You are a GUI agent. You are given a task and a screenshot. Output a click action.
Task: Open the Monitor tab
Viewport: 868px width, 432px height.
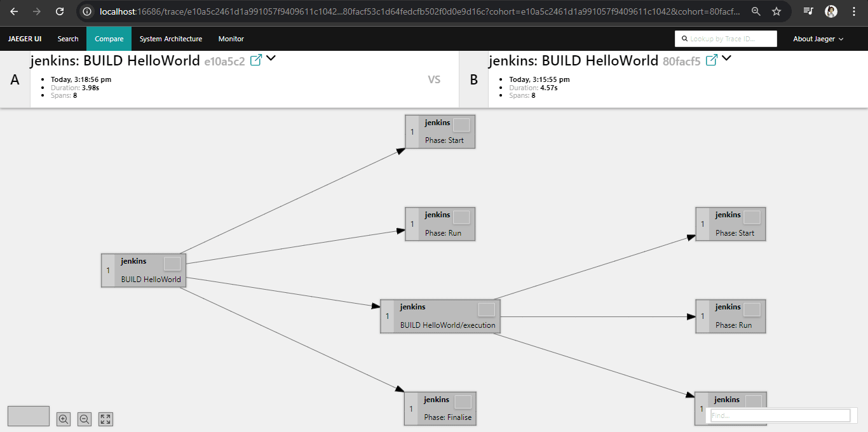(x=231, y=39)
